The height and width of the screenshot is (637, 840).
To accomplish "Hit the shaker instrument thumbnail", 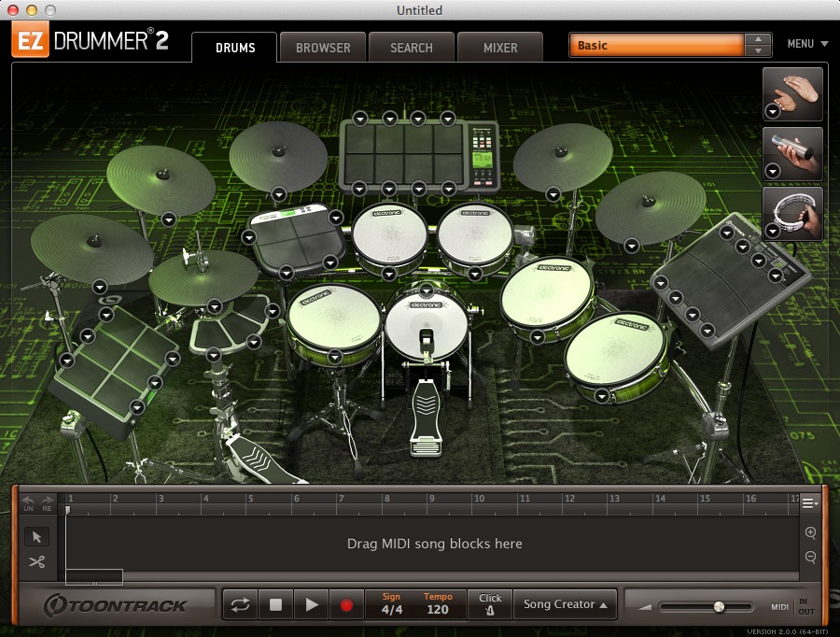I will coord(792,154).
